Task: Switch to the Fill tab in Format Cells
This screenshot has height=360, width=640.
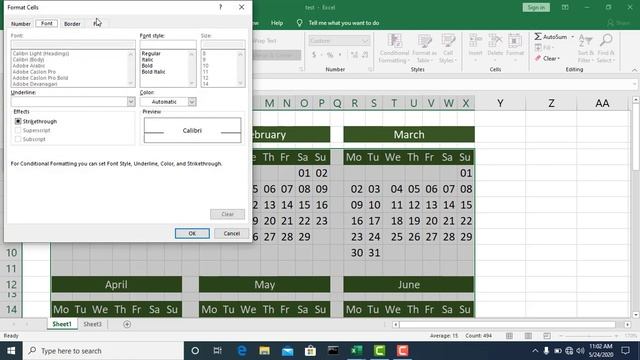Action: 97,24
